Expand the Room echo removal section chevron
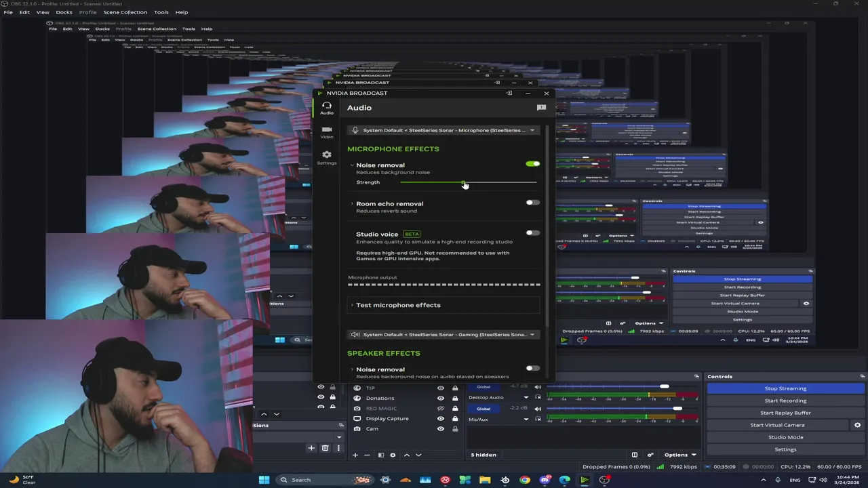This screenshot has width=868, height=488. (352, 203)
